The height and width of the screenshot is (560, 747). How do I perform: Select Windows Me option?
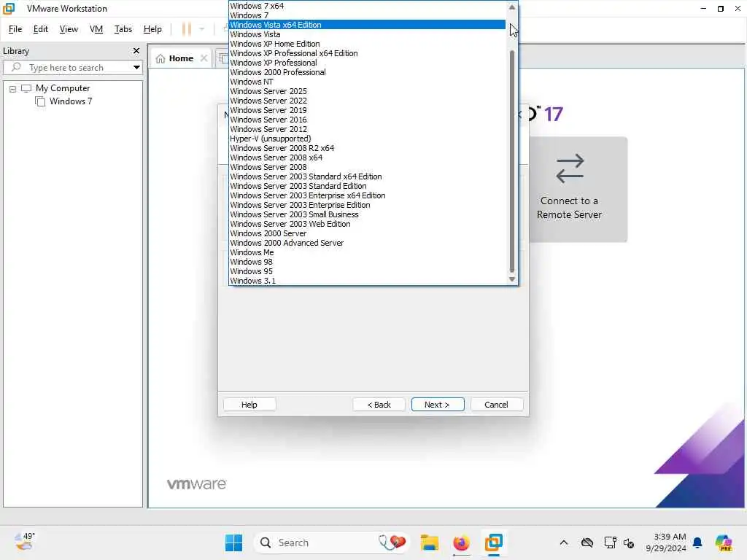(x=367, y=252)
